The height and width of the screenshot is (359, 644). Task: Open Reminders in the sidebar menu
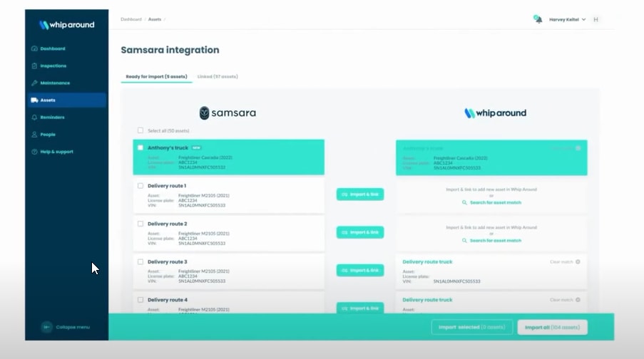click(x=52, y=118)
